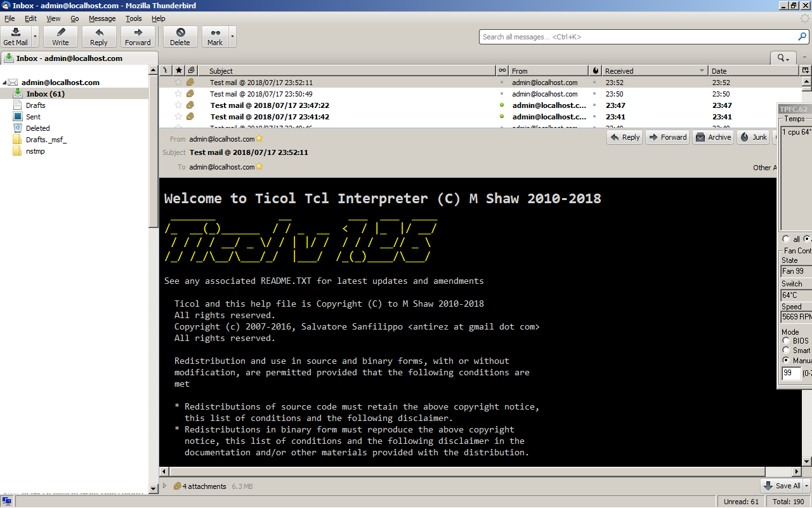812x508 pixels.
Task: Select BIOS mode in TPFC window
Action: click(787, 340)
